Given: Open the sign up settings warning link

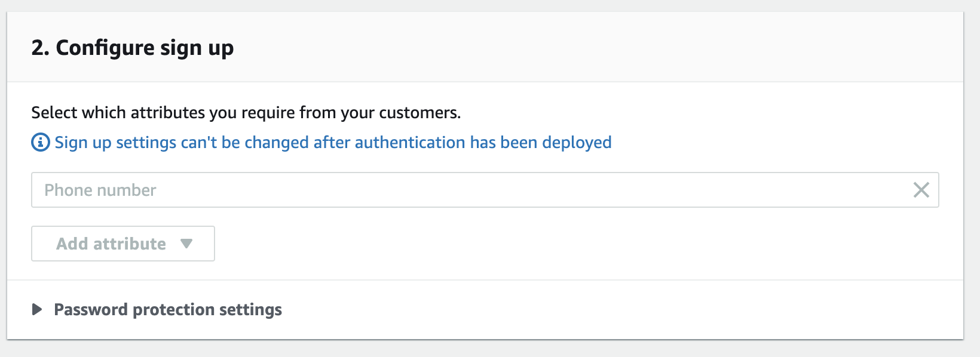Looking at the screenshot, I should [x=333, y=143].
